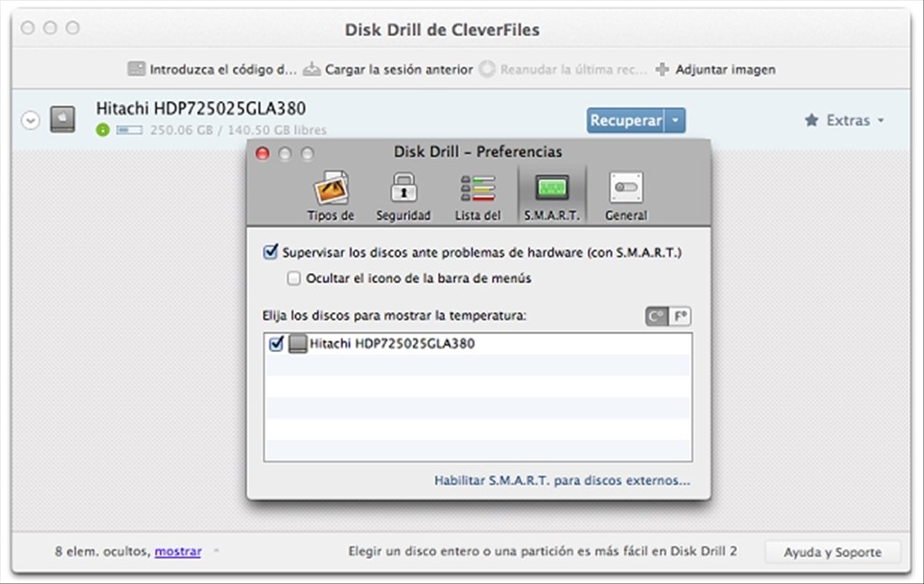The width and height of the screenshot is (924, 584).
Task: Click the main Hitachi HDP725025GLA380 disk title
Action: pos(201,108)
